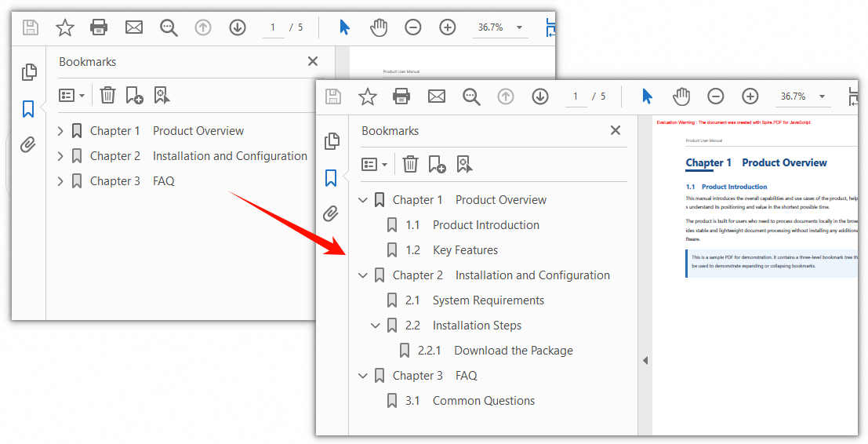Viewport: 868px width, 444px height.
Task: Go to the next page in the front window
Action: tap(540, 96)
